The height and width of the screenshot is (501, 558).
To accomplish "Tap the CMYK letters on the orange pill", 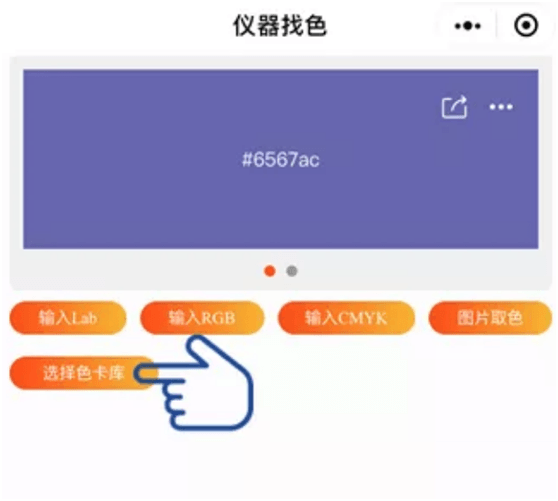I will tap(362, 318).
